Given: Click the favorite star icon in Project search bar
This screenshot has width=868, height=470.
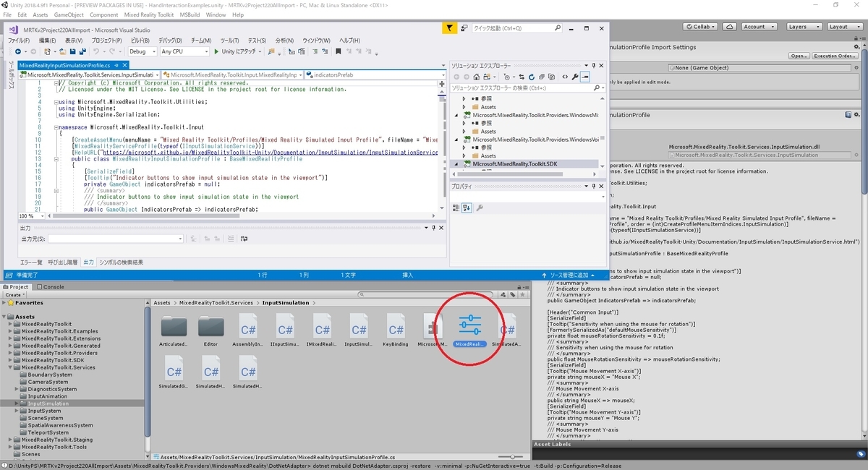Looking at the screenshot, I should coord(521,295).
